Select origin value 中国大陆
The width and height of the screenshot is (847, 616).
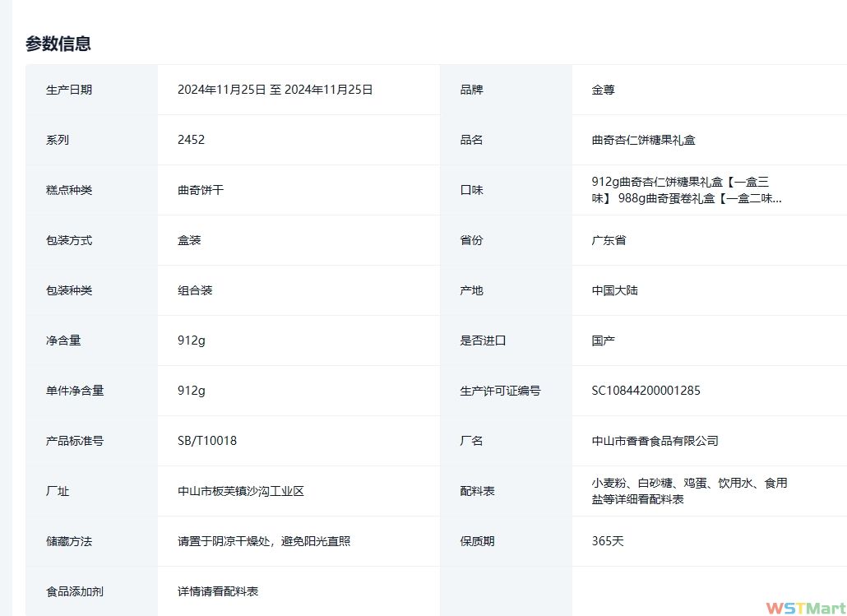coord(614,290)
